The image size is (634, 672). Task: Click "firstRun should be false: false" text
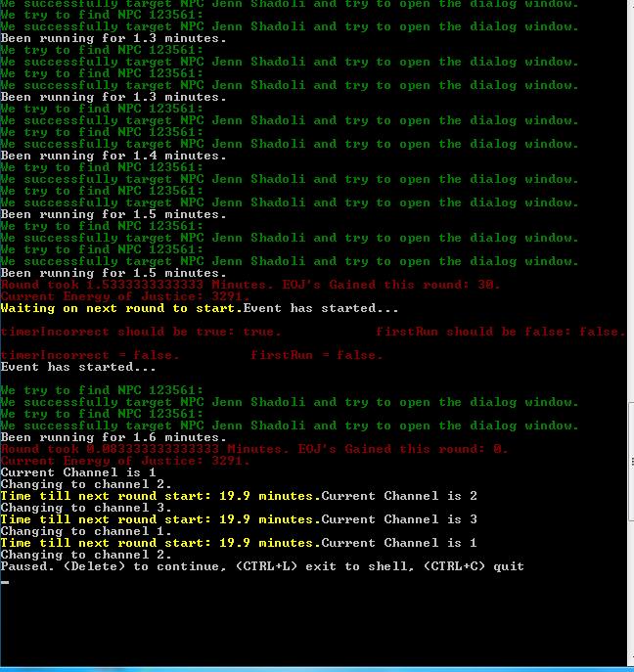click(500, 332)
